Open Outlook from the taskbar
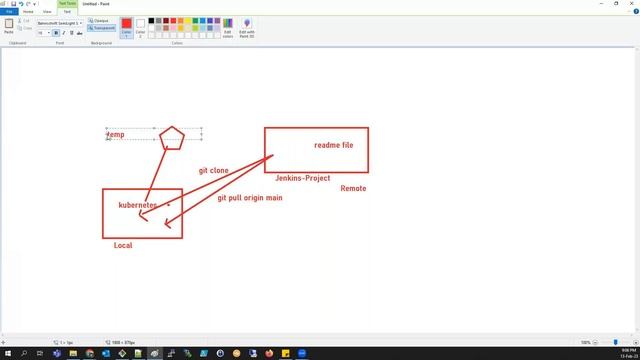This screenshot has width=640, height=360. tap(106, 353)
